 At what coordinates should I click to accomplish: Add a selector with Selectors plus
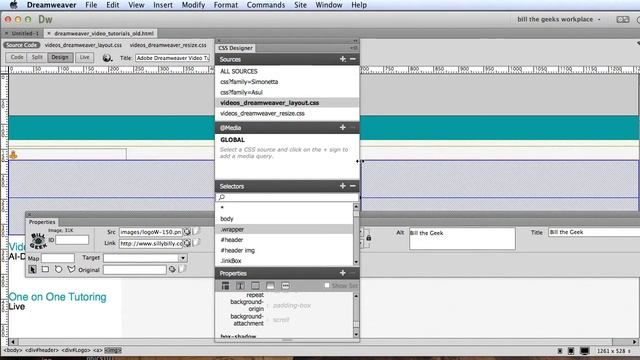click(342, 186)
